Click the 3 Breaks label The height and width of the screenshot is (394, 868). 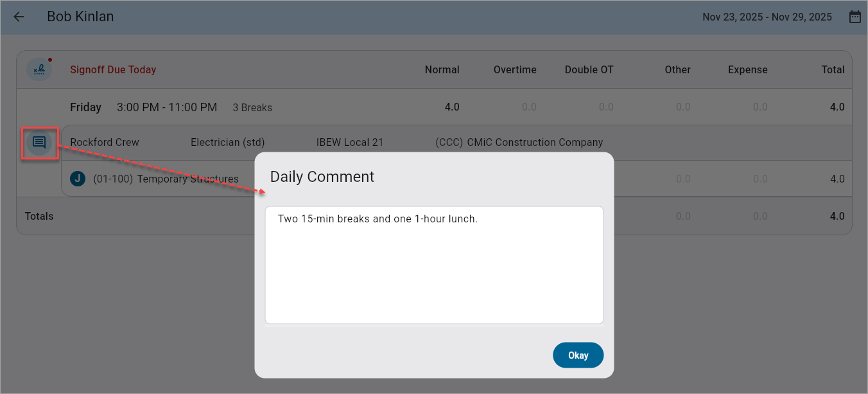(x=252, y=107)
